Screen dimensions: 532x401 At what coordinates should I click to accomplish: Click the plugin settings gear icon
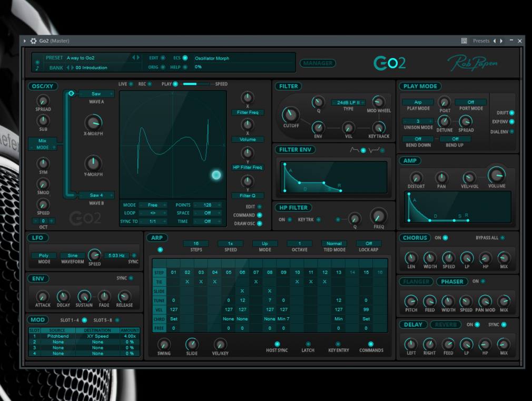click(33, 41)
